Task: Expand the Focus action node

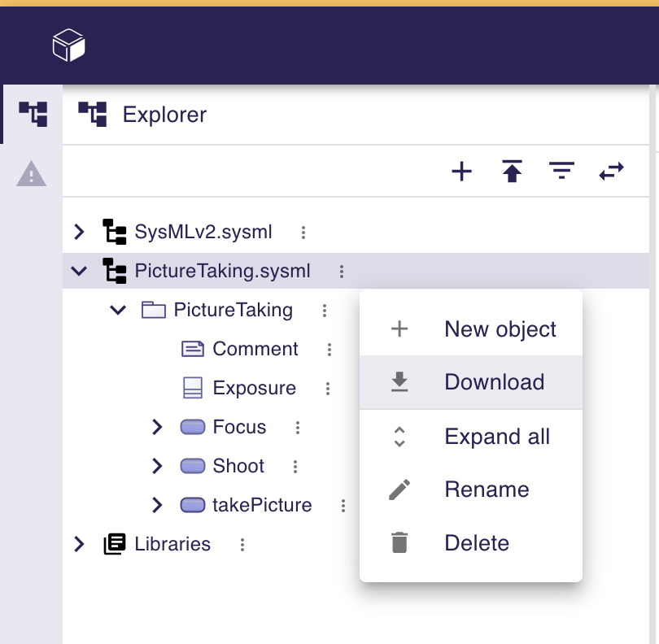Action: (156, 427)
